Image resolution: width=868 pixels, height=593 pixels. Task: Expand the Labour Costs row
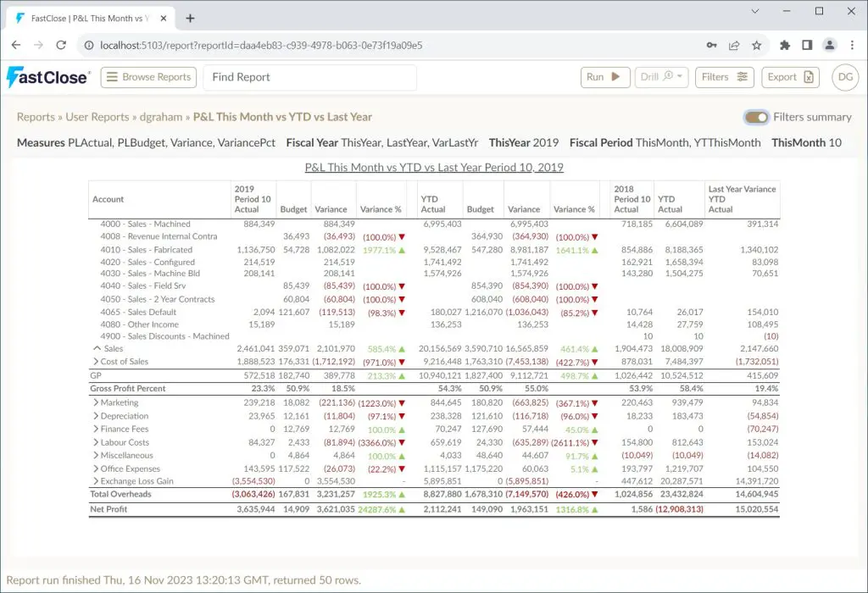coord(96,442)
